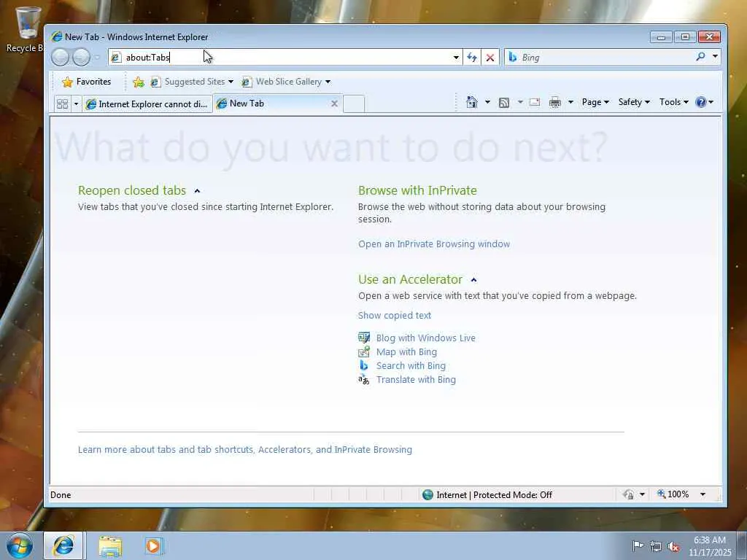Click Show copied text link
Image resolution: width=747 pixels, height=560 pixels.
[x=395, y=315]
